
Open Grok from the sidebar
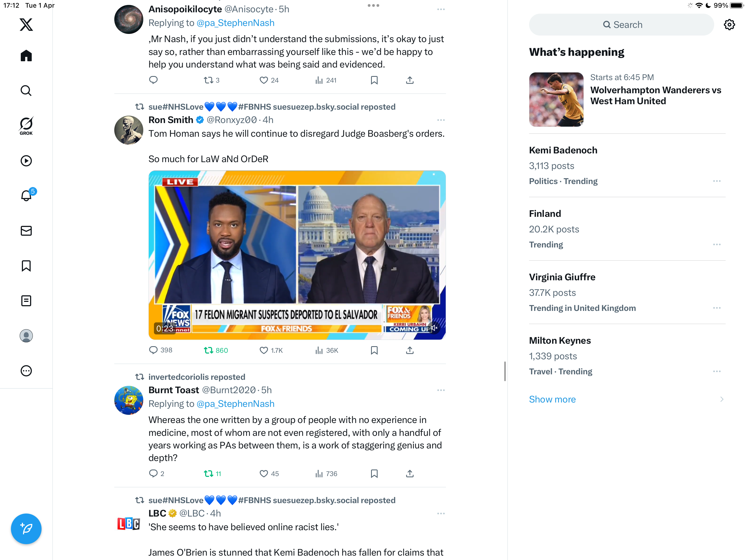26,126
